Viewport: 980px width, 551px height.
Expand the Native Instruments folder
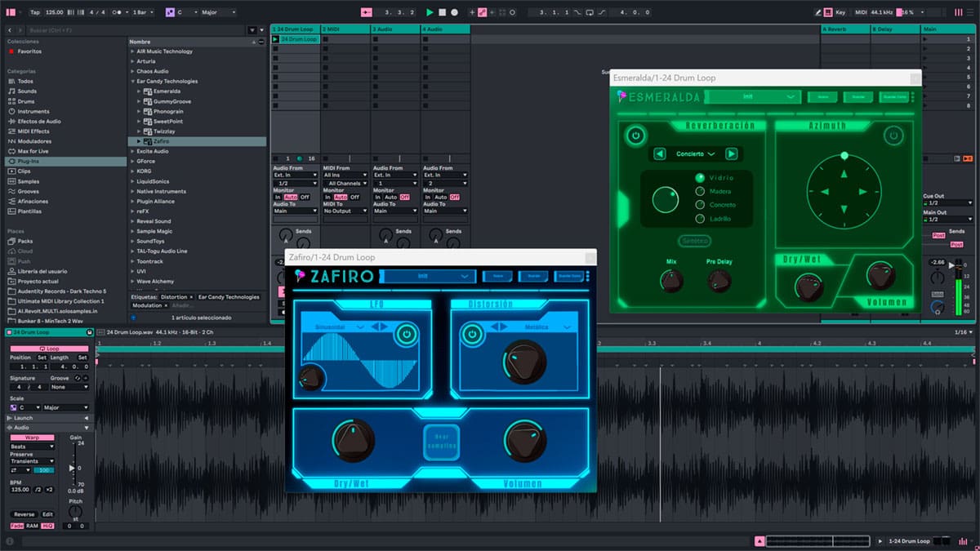coord(132,191)
